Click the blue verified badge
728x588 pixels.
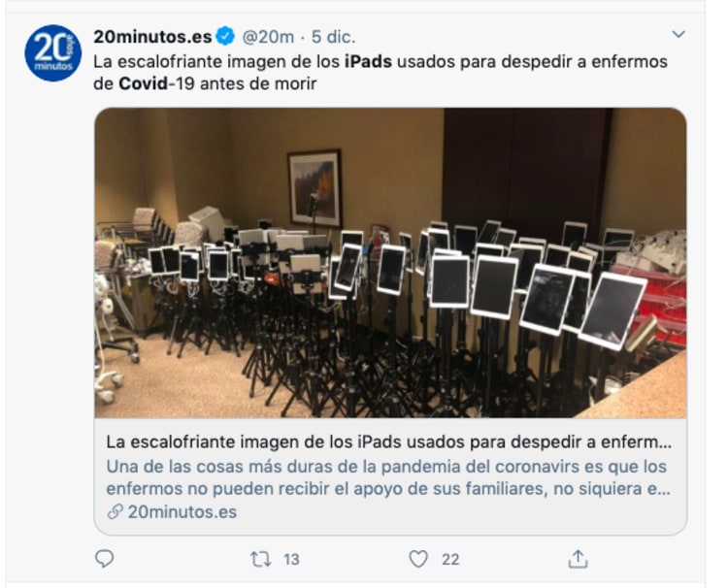pos(226,36)
